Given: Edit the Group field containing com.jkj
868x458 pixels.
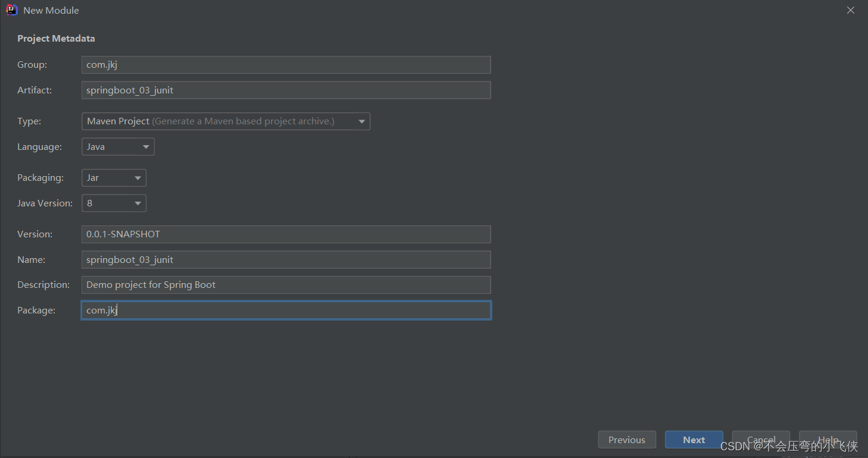Looking at the screenshot, I should click(x=286, y=65).
